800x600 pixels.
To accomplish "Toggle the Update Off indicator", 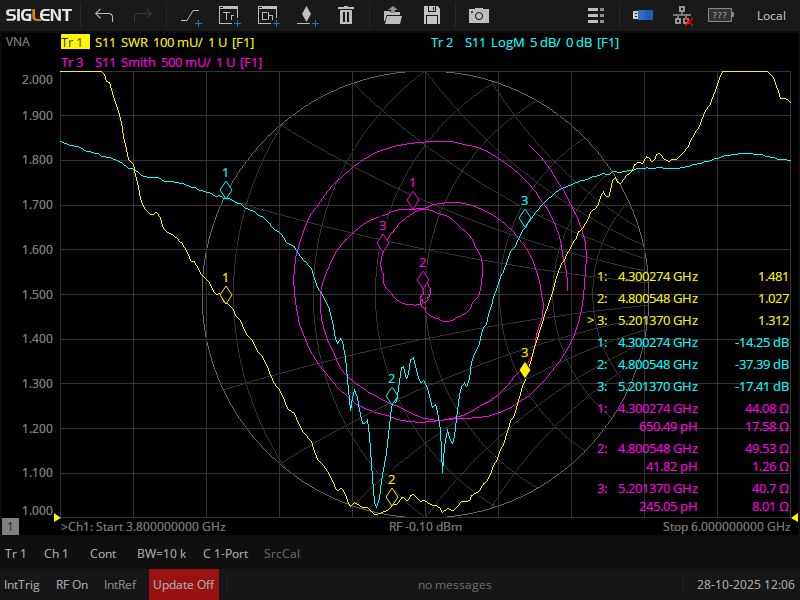I will click(x=184, y=585).
